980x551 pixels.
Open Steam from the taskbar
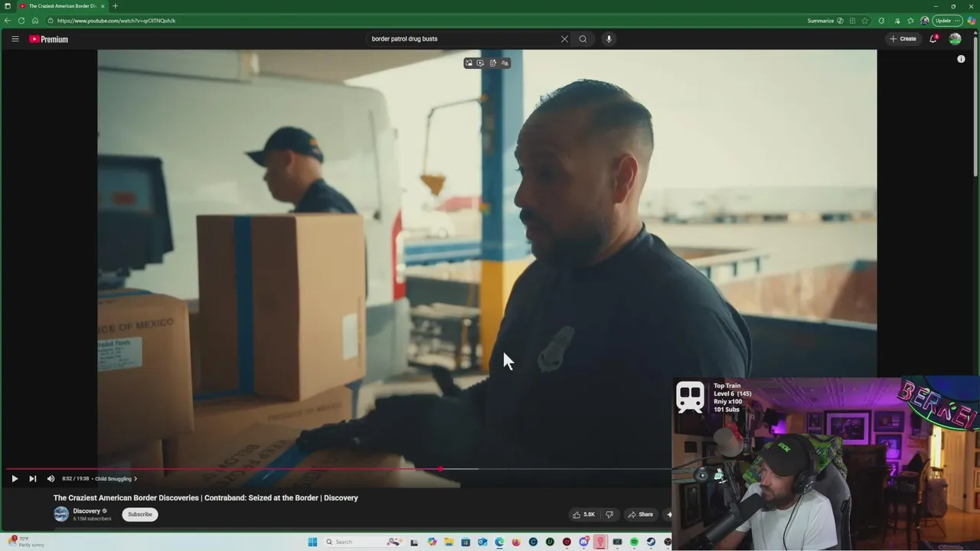coord(651,542)
